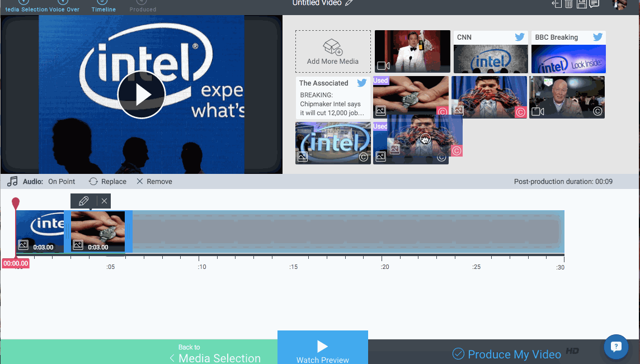Click Add More Media box
Screen dimensions: 640x364
coord(333,51)
